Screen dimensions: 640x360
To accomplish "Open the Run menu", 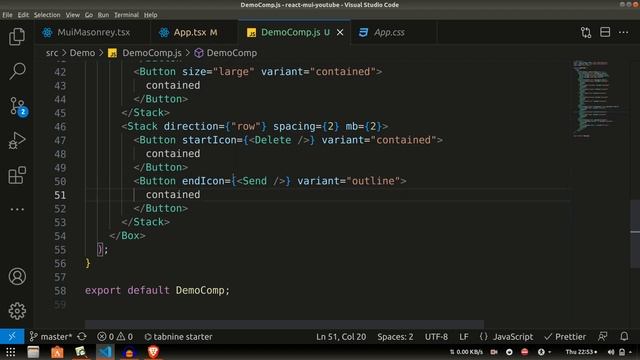I will (x=103, y=15).
